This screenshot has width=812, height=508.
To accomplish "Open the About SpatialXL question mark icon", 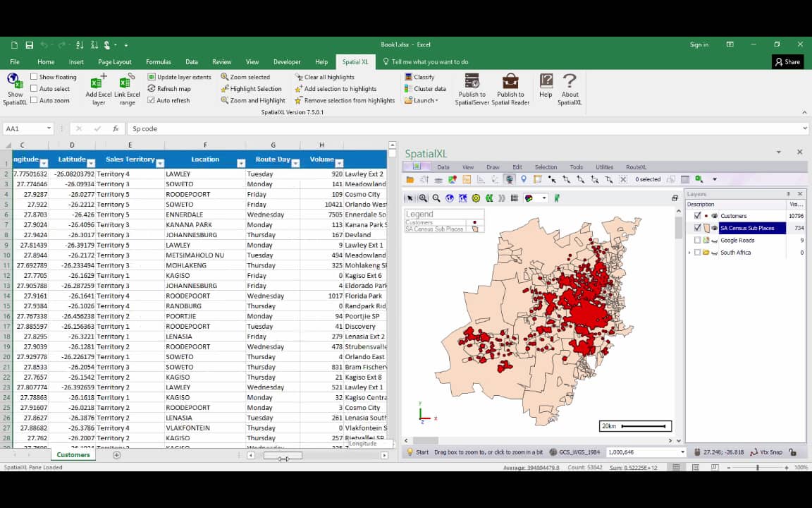I will [570, 80].
